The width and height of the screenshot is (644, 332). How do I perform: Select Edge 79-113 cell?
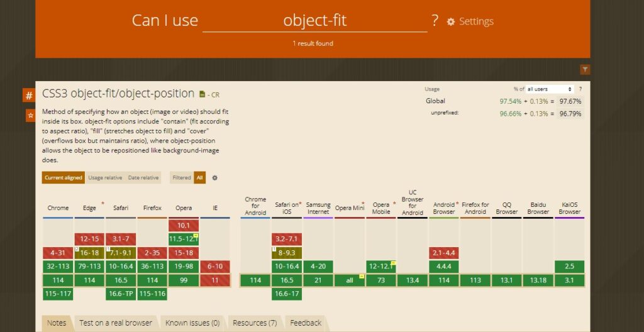pyautogui.click(x=89, y=266)
